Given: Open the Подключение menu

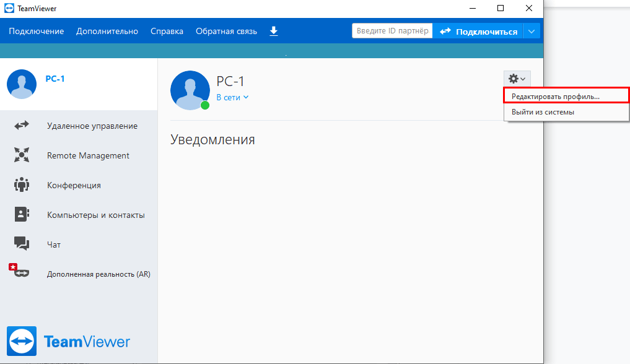Looking at the screenshot, I should coord(36,32).
